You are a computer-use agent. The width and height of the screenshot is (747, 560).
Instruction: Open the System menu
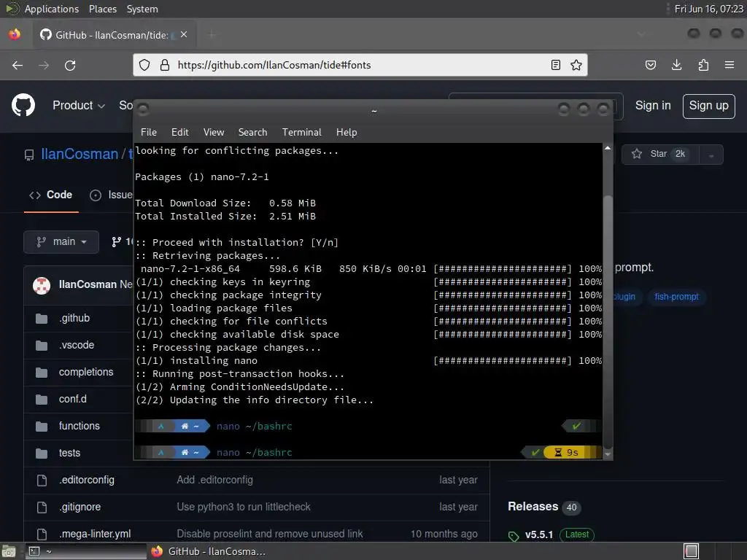pos(142,9)
